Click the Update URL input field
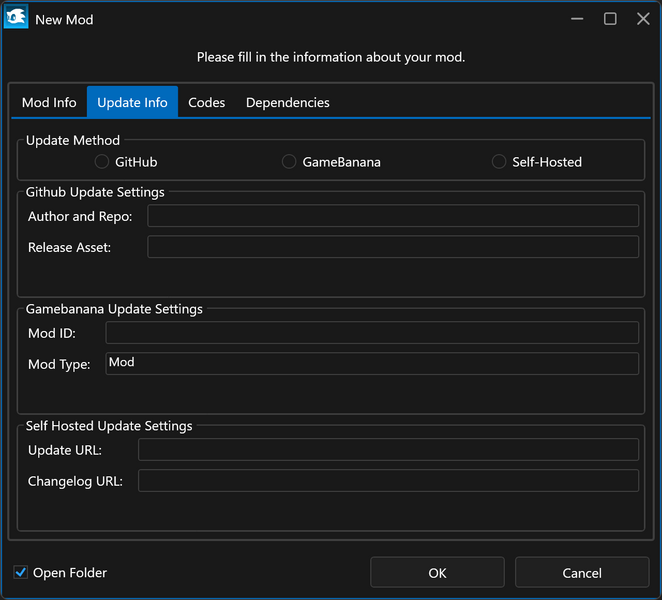 pyautogui.click(x=388, y=450)
